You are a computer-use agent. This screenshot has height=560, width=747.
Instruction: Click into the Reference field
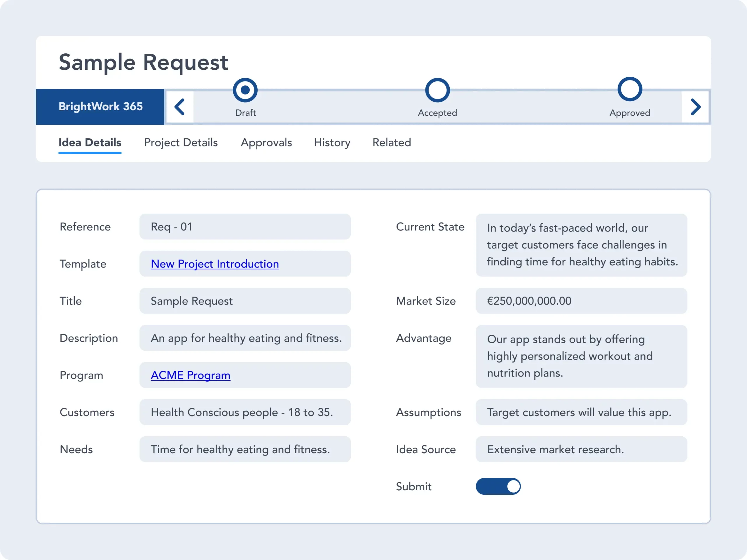(x=245, y=227)
